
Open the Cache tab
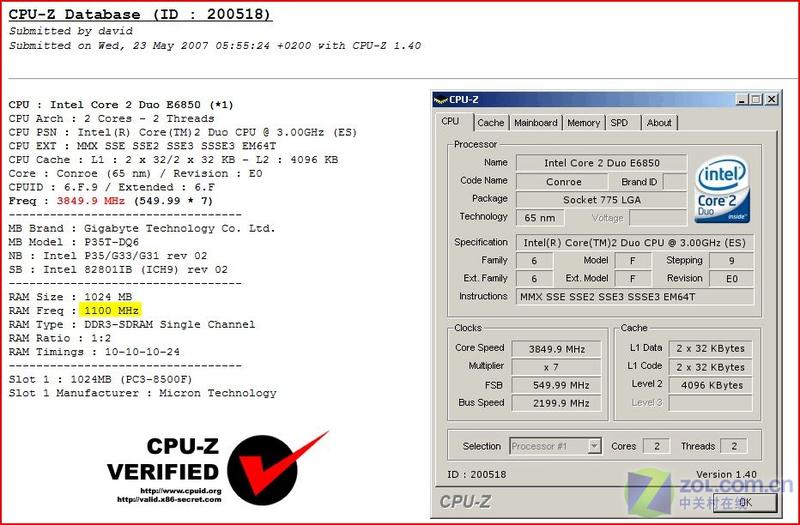tap(491, 122)
